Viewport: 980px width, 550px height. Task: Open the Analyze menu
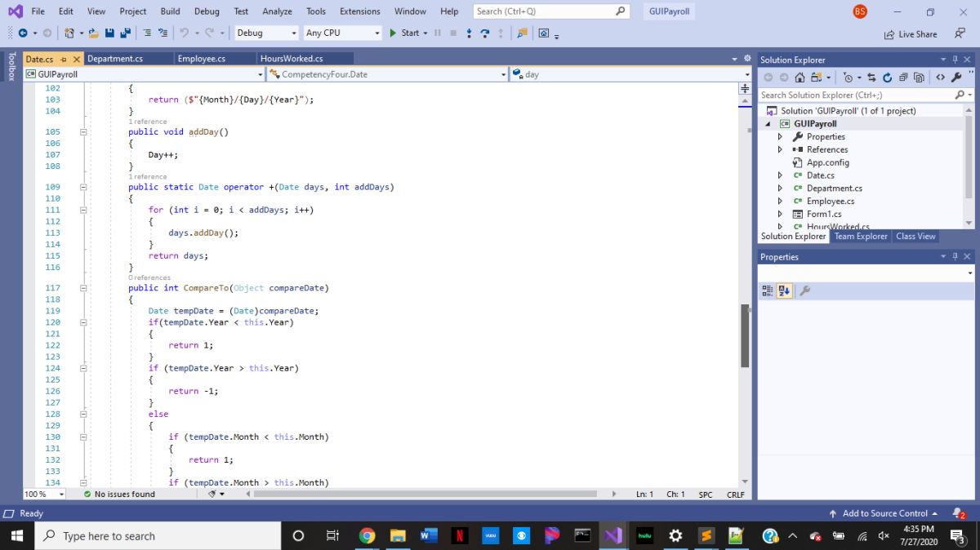[x=278, y=11]
